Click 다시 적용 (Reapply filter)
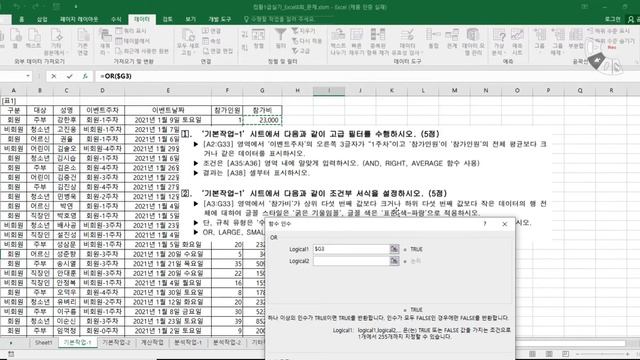Viewport: 640px width, 360px height. click(x=307, y=41)
